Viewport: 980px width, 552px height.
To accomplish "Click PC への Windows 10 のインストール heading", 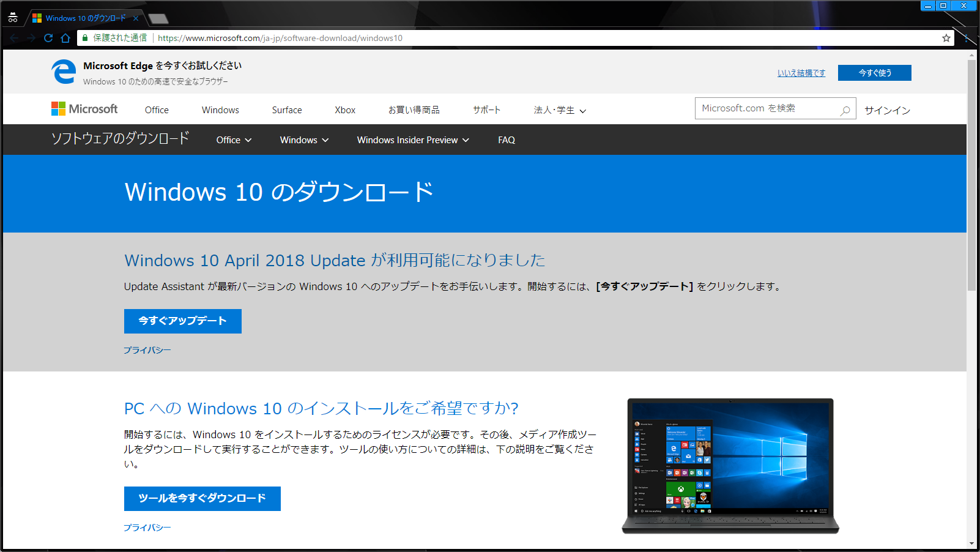I will coord(321,408).
